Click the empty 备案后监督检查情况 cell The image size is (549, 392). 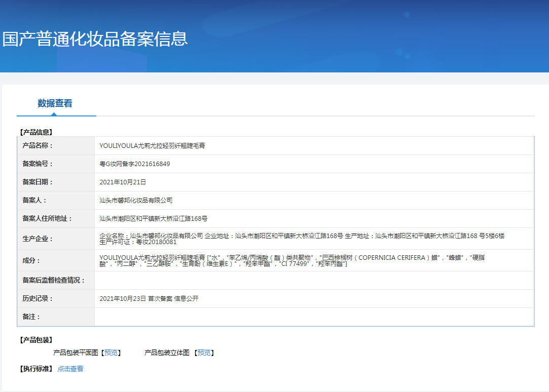(314, 280)
